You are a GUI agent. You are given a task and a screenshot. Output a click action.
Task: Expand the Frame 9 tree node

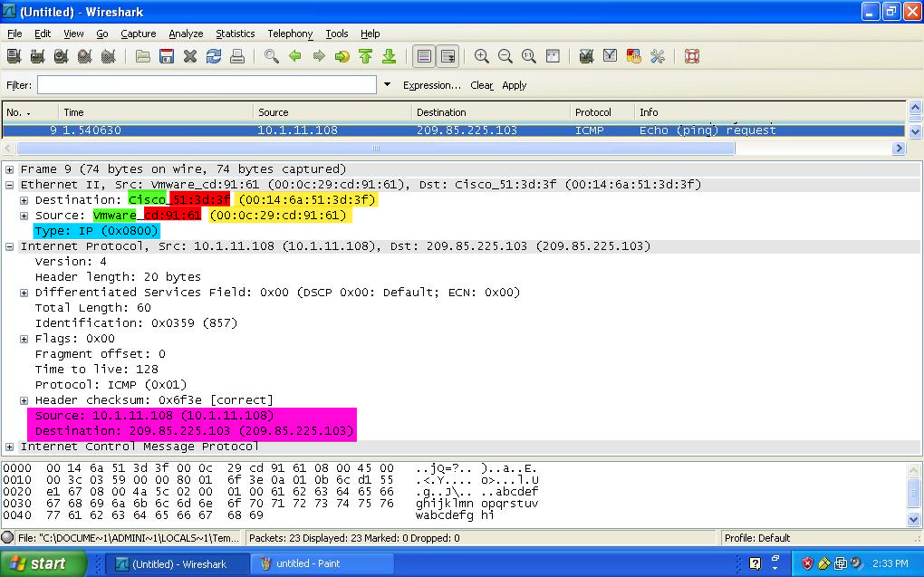[9, 169]
